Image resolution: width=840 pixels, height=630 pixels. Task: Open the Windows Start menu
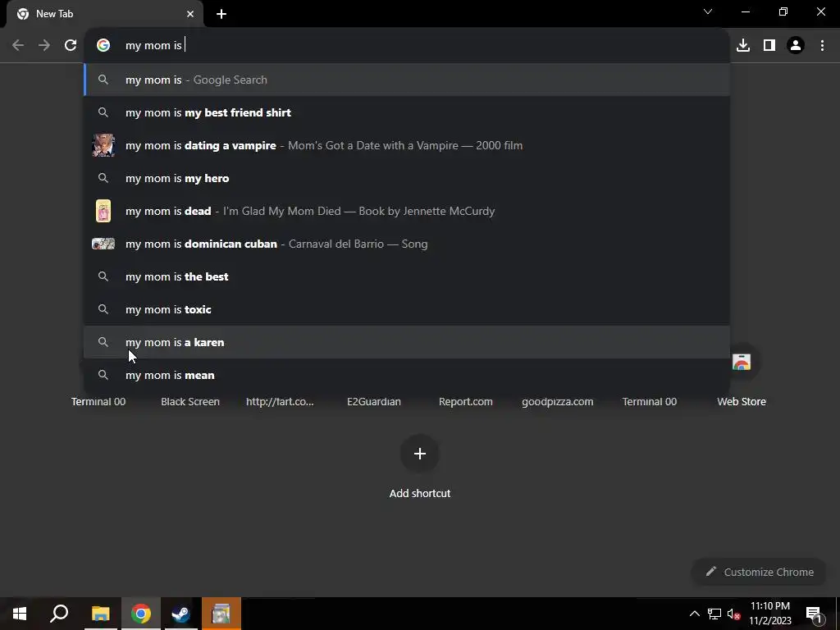click(x=20, y=614)
